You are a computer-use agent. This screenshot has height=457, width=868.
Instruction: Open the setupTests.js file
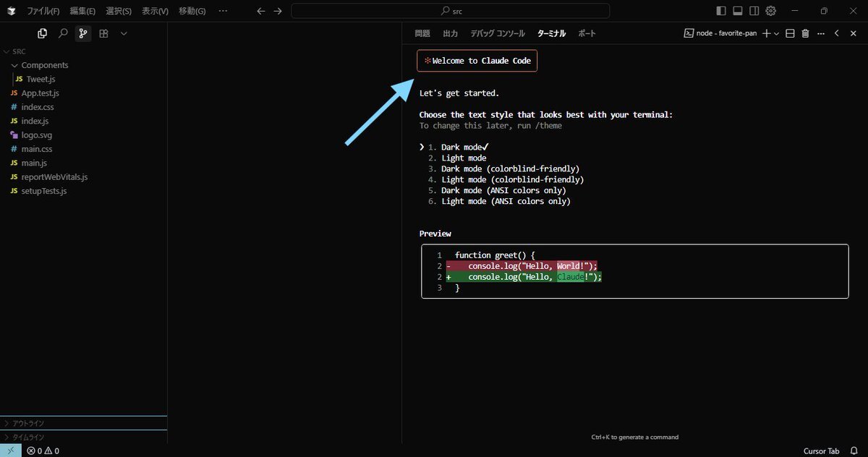pos(83,191)
